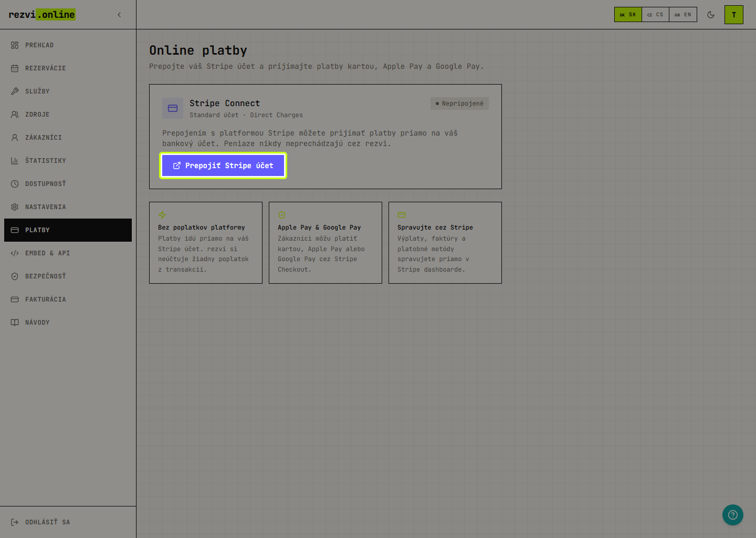756x538 pixels.
Task: Open Dostupnosť menu item
Action: [68, 184]
